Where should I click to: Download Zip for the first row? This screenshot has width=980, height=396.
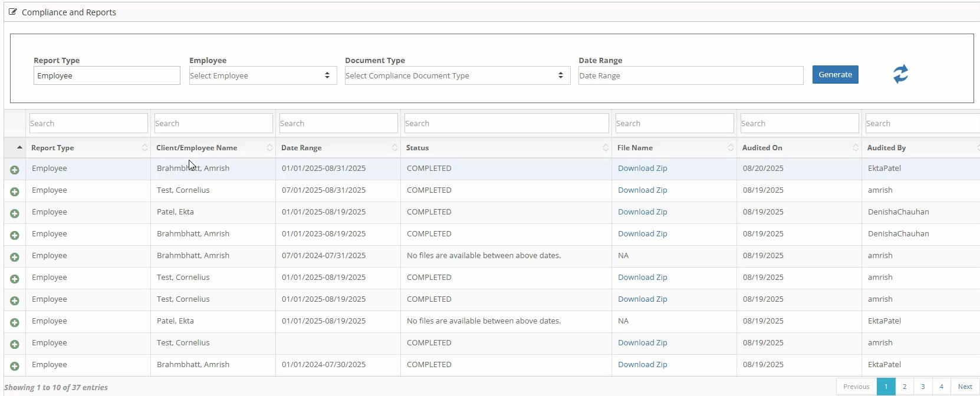coord(642,169)
